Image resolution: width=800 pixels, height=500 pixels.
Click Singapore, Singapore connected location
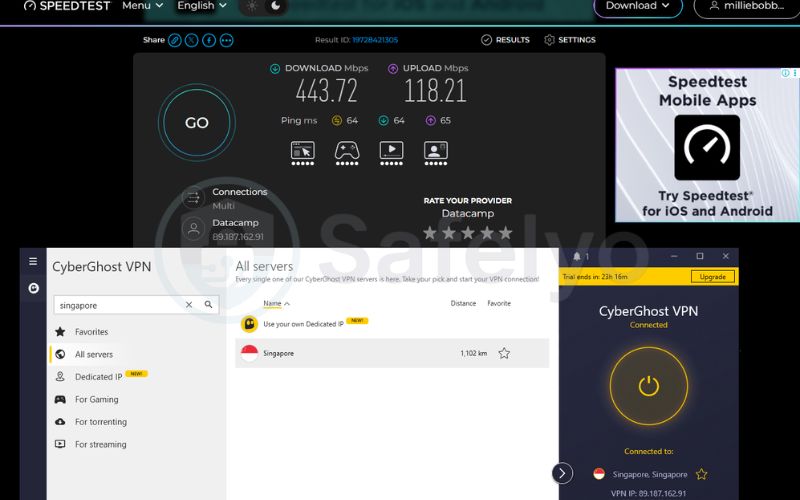point(649,474)
